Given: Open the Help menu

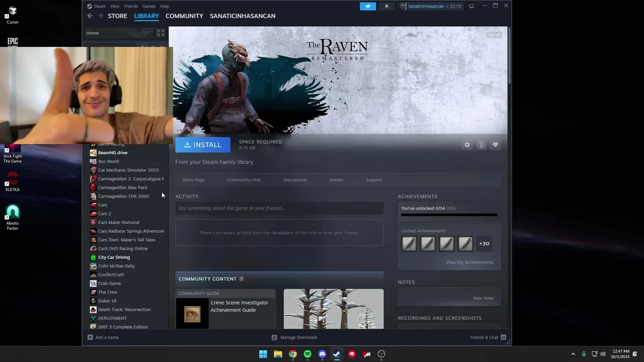Looking at the screenshot, I should point(165,6).
